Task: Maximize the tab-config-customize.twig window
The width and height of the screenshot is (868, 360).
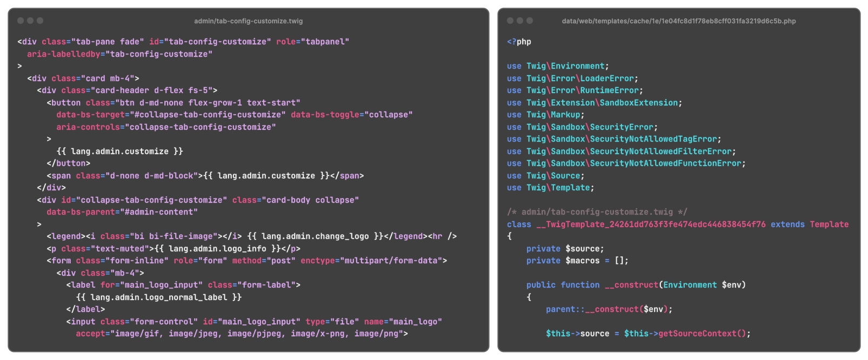Action: pos(40,21)
